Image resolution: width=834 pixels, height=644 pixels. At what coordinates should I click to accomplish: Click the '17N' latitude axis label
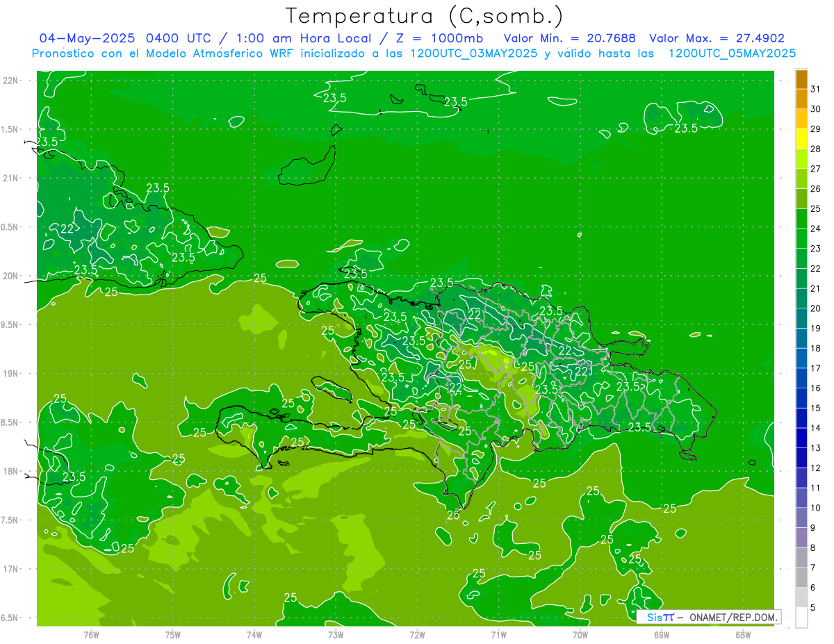pos(10,569)
